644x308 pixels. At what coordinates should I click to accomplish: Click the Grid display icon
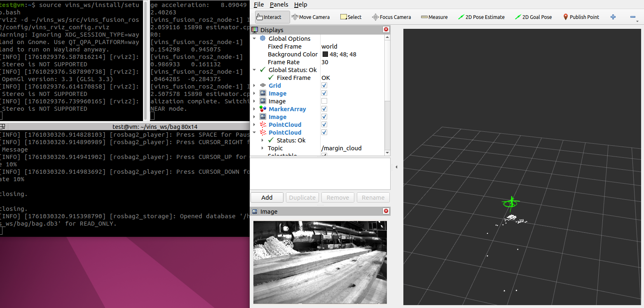click(263, 85)
